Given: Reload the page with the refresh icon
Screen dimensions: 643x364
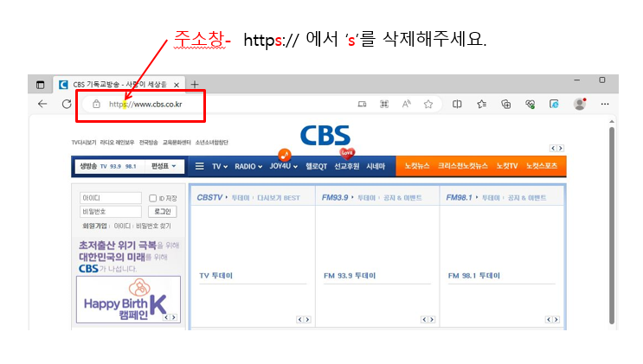Looking at the screenshot, I should pyautogui.click(x=67, y=104).
